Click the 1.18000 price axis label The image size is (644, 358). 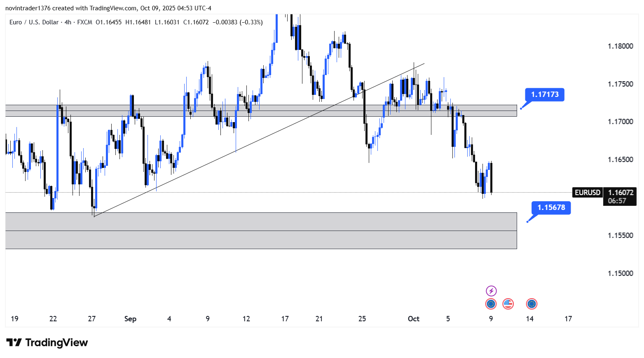(620, 46)
